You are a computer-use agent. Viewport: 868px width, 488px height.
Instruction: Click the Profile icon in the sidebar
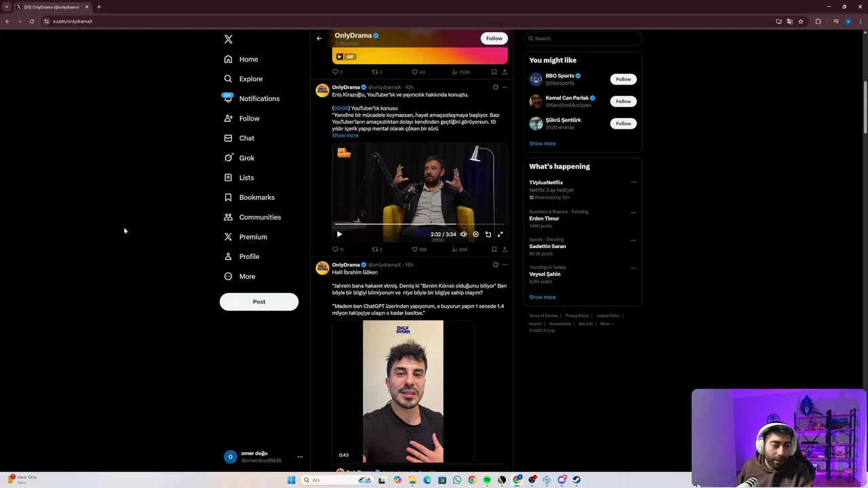coord(228,256)
